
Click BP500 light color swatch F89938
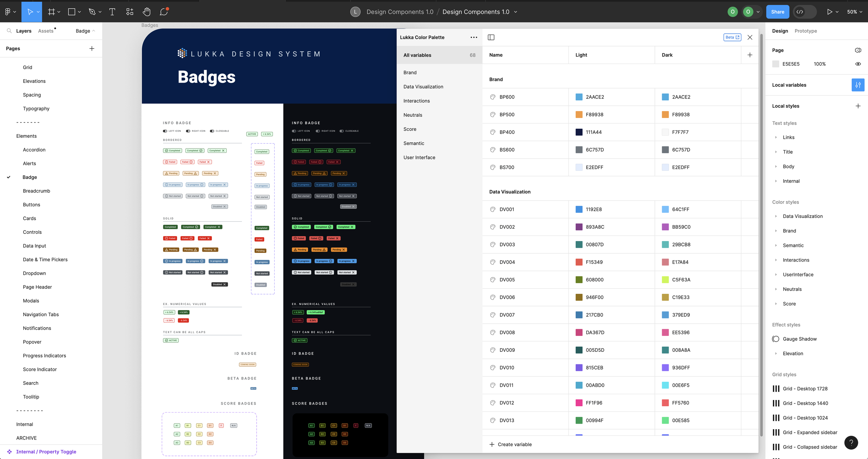pos(579,114)
